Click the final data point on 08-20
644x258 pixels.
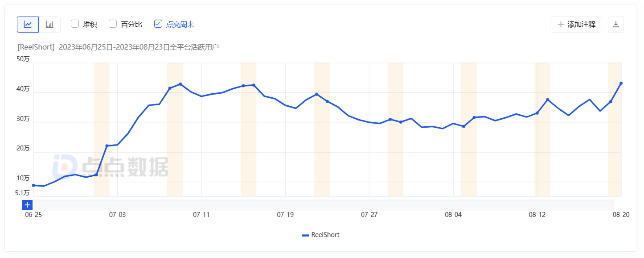[621, 83]
